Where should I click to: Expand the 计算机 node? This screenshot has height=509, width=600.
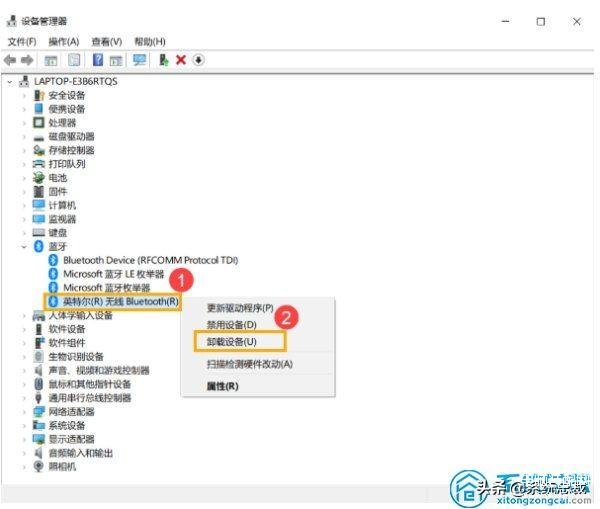click(x=24, y=205)
